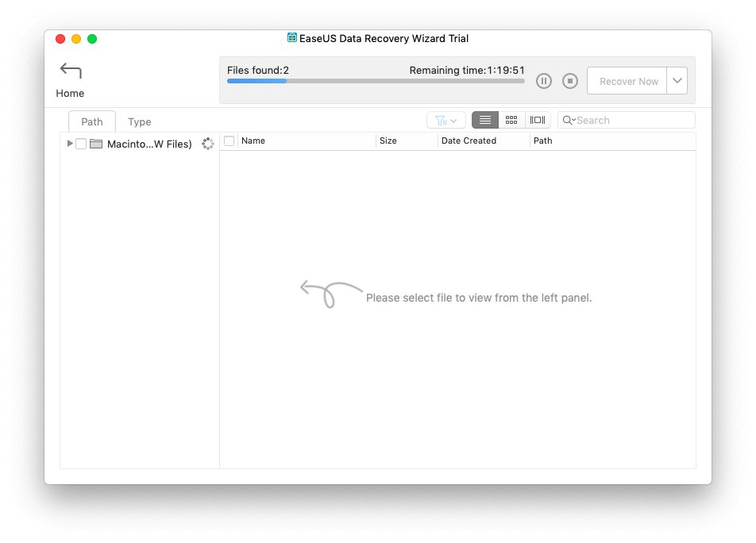This screenshot has height=543, width=756.
Task: Select the Type tab
Action: pos(139,121)
